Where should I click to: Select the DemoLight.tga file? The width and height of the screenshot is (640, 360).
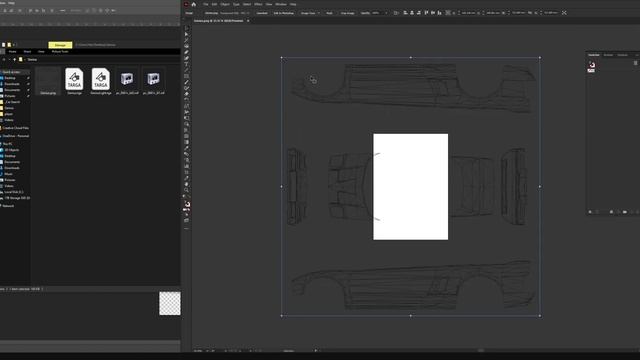click(101, 81)
